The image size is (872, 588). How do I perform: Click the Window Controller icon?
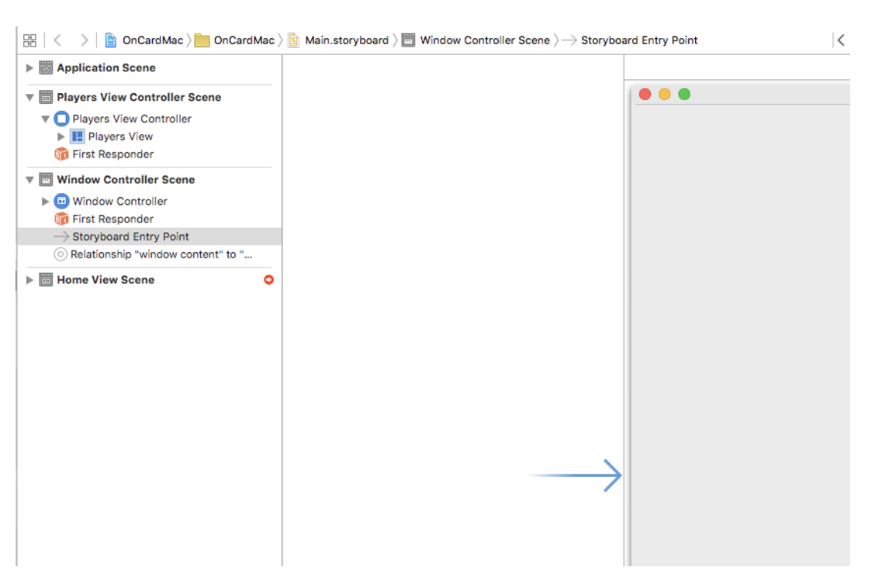(x=61, y=201)
